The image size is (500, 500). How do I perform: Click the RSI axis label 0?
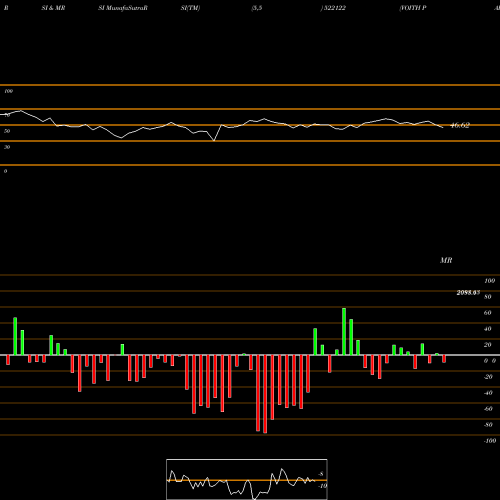pos(5,171)
